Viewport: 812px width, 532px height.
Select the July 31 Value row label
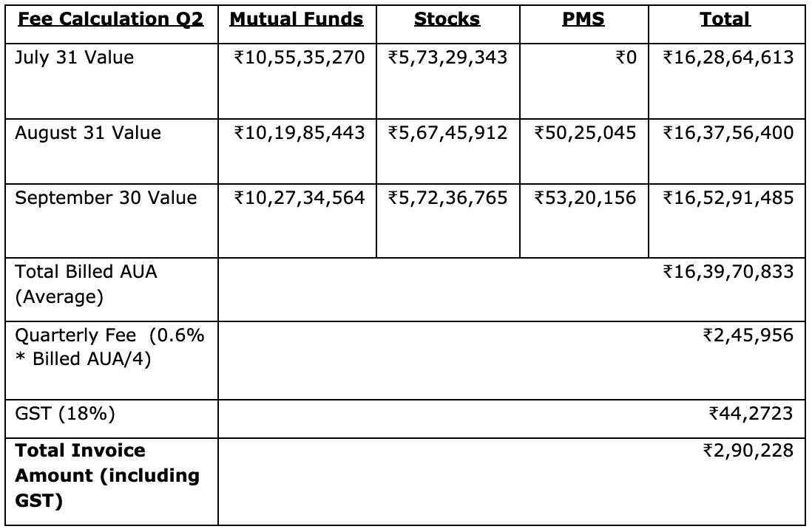(x=75, y=58)
